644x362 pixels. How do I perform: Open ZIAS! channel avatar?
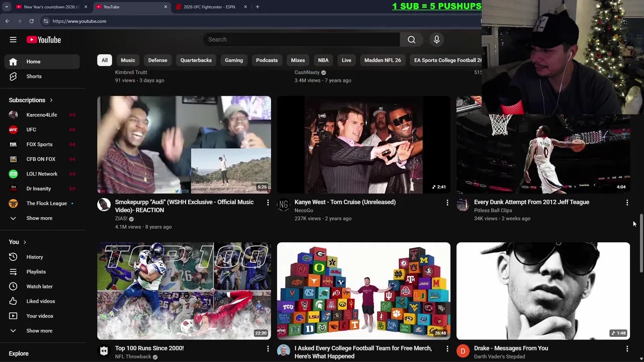point(104,205)
